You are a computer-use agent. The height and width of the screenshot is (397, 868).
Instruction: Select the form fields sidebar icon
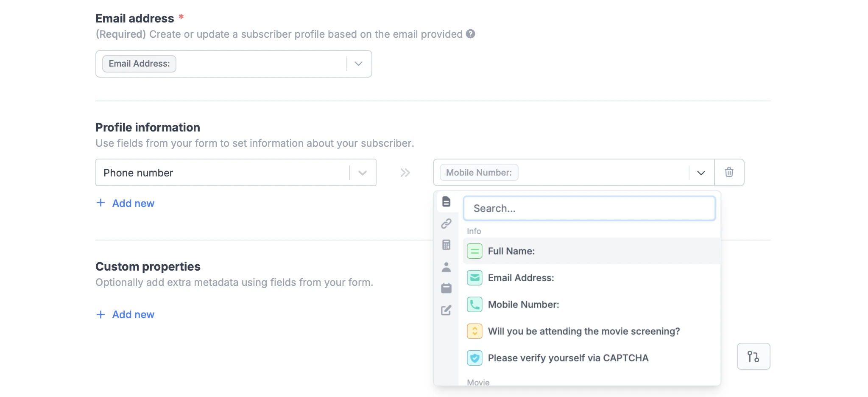pos(447,202)
